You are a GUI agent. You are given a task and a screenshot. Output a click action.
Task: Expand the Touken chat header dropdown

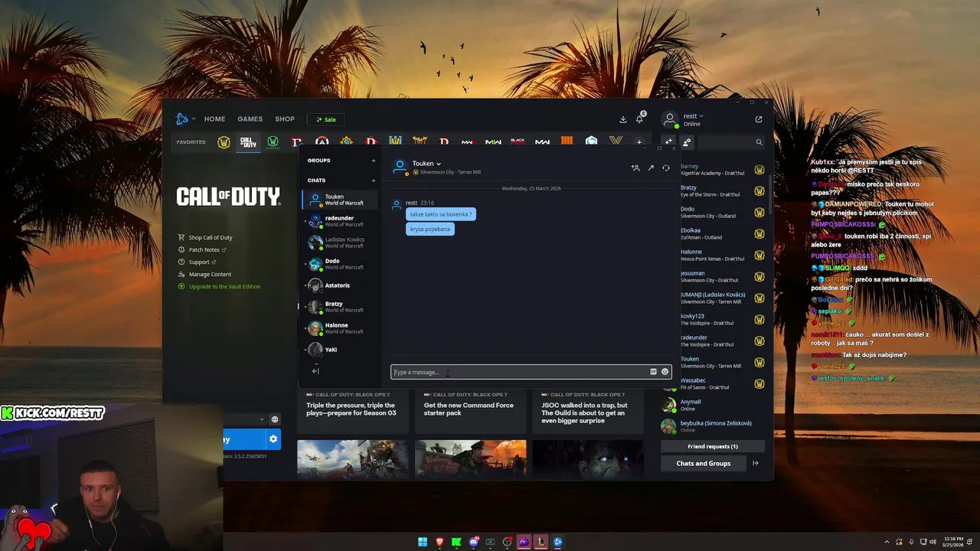click(x=439, y=164)
